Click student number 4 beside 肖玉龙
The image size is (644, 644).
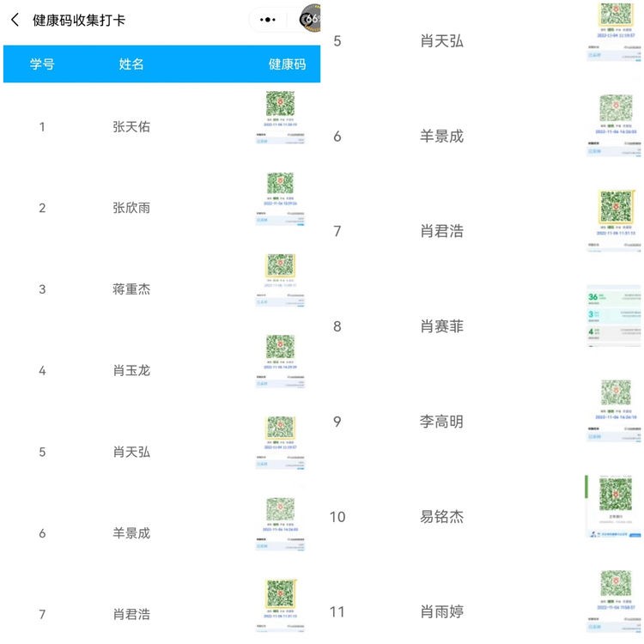[x=42, y=371]
